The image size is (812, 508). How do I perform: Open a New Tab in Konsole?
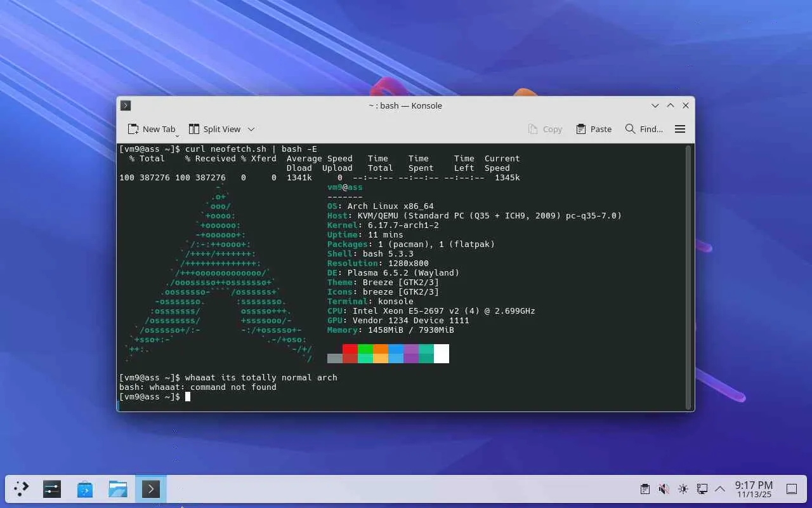(152, 129)
